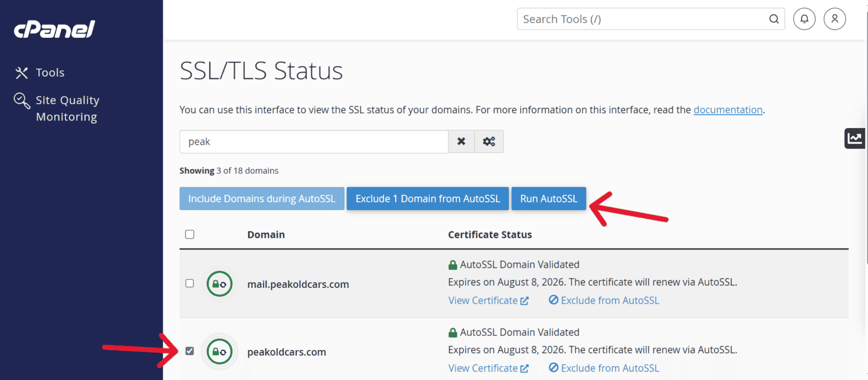
Task: Click the Tools wrench icon
Action: coord(22,73)
